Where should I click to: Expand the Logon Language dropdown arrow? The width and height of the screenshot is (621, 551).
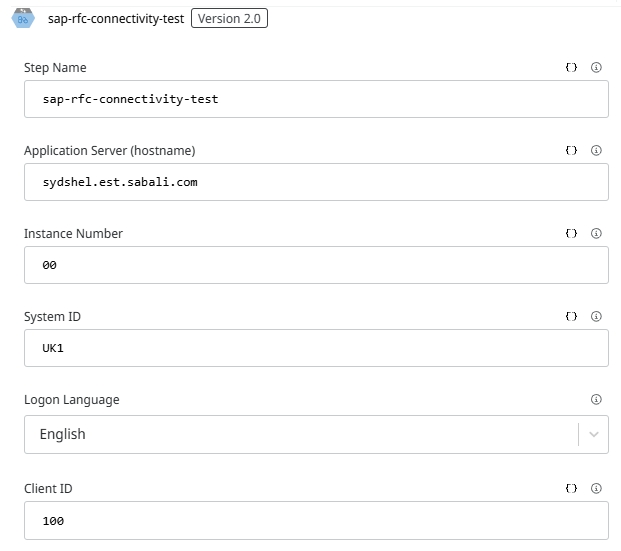click(x=594, y=435)
